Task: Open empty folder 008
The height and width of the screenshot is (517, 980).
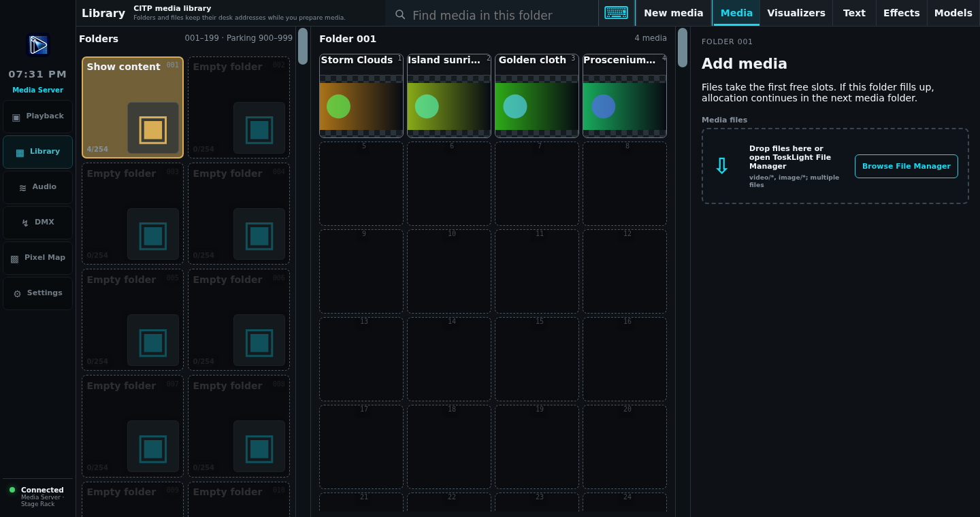Action: [239, 426]
